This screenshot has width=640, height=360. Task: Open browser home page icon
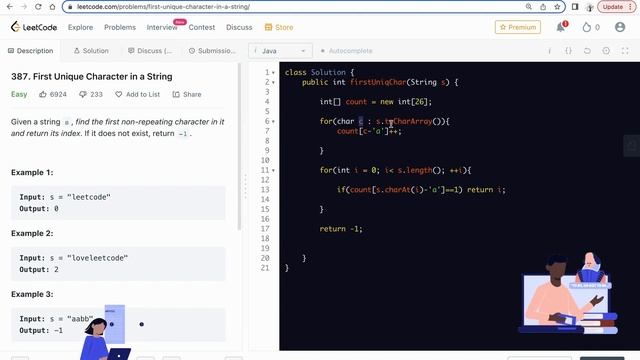pyautogui.click(x=52, y=7)
